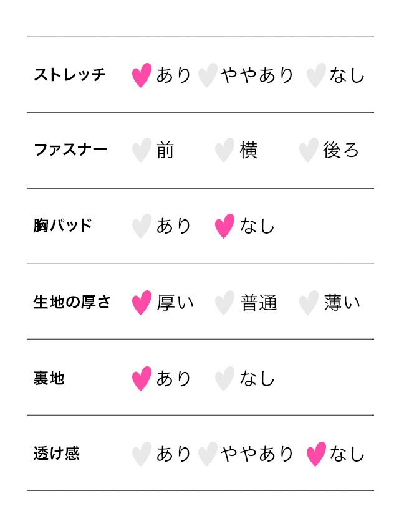This screenshot has height=532, width=399.
Task: Click pink heart for 胸パッド なし
Action: (x=224, y=226)
